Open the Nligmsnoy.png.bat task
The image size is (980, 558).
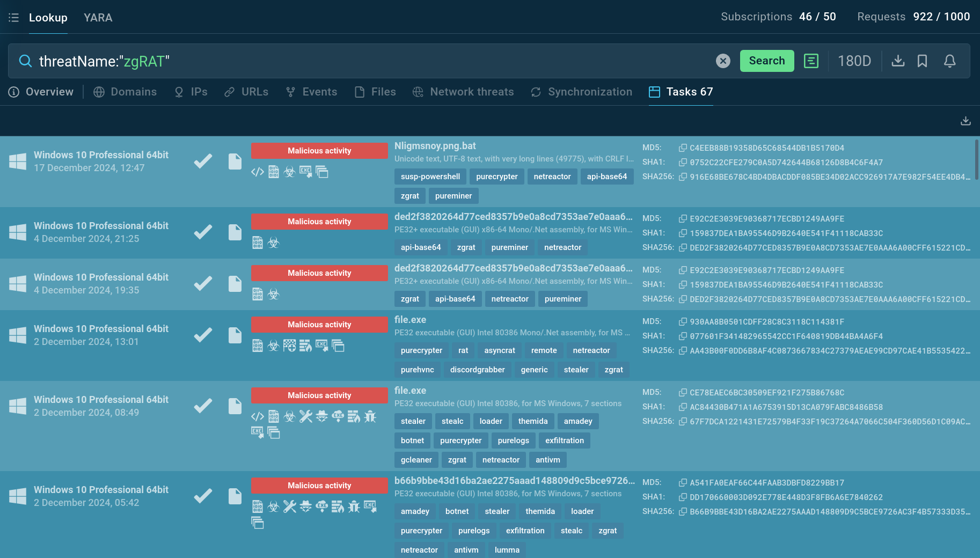(x=435, y=146)
